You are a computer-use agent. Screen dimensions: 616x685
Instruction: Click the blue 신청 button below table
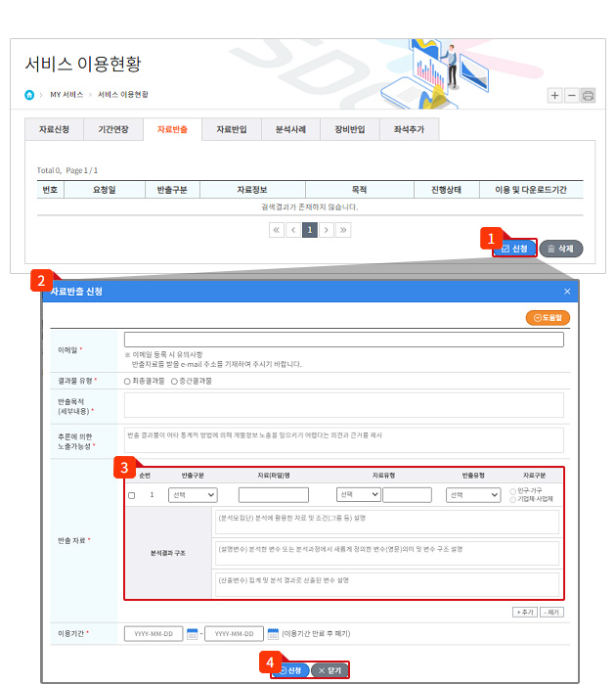click(x=515, y=249)
